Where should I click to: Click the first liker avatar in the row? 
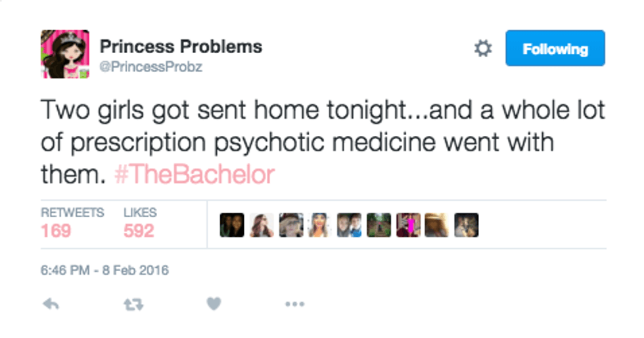231,225
